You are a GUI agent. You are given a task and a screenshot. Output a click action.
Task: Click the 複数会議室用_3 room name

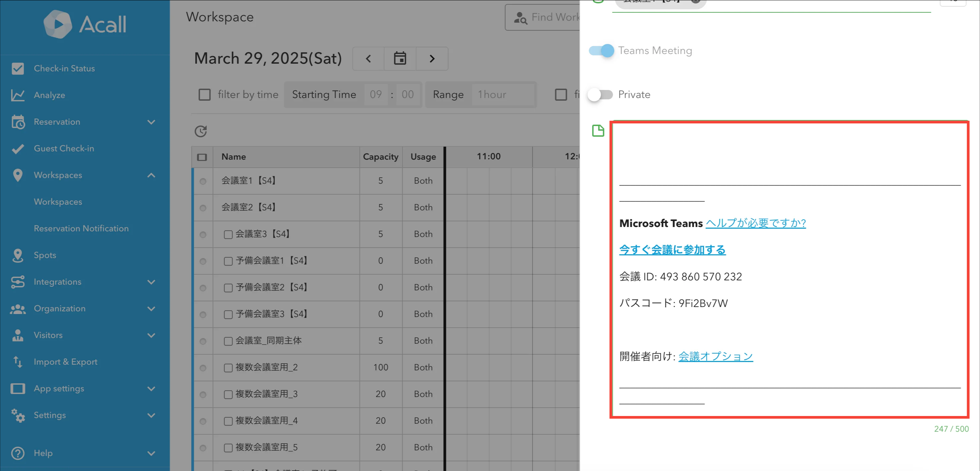pos(266,394)
